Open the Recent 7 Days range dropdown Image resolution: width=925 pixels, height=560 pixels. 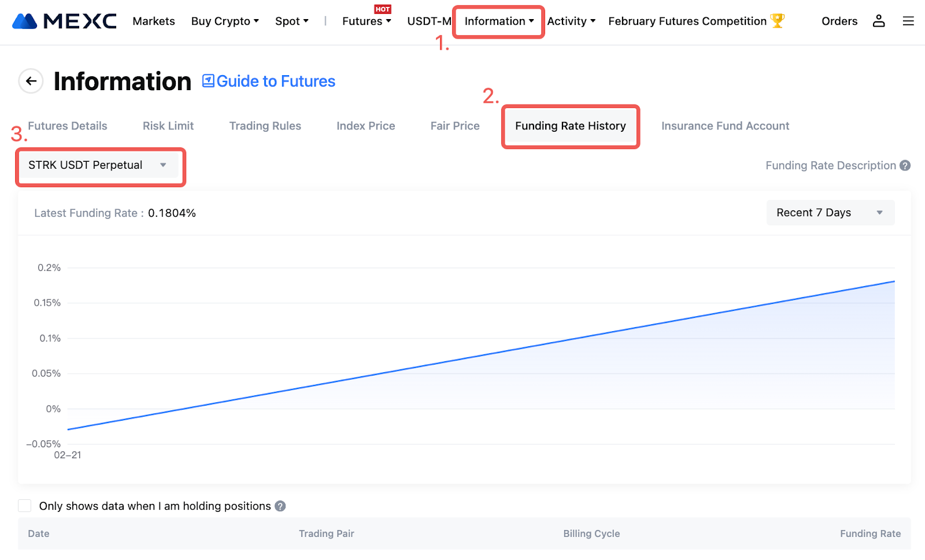[x=830, y=213]
